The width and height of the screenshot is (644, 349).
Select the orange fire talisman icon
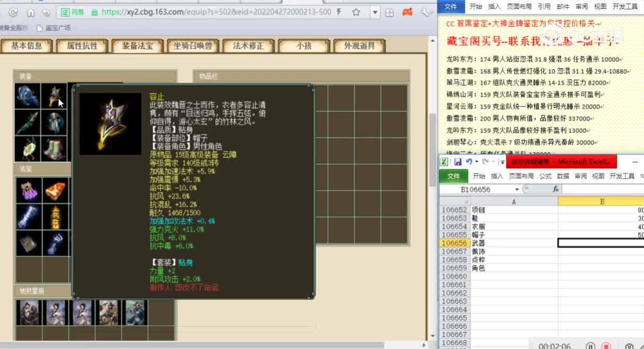pyautogui.click(x=56, y=191)
